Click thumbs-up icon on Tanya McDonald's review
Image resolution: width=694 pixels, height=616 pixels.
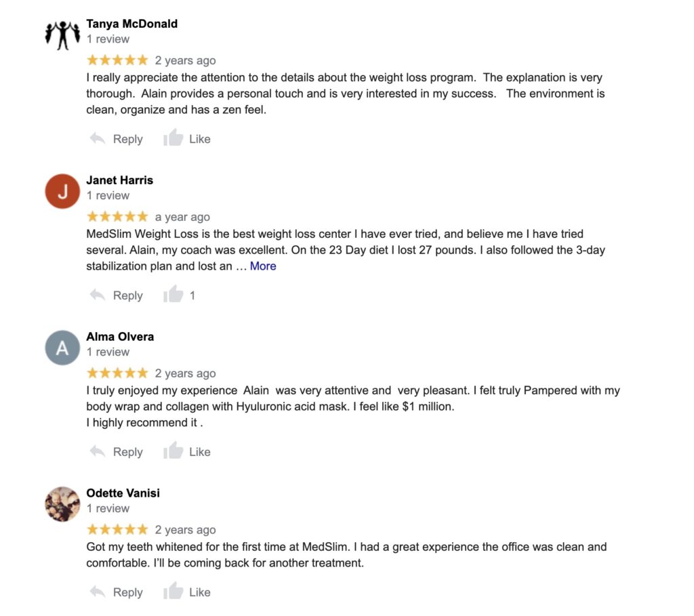coord(173,138)
